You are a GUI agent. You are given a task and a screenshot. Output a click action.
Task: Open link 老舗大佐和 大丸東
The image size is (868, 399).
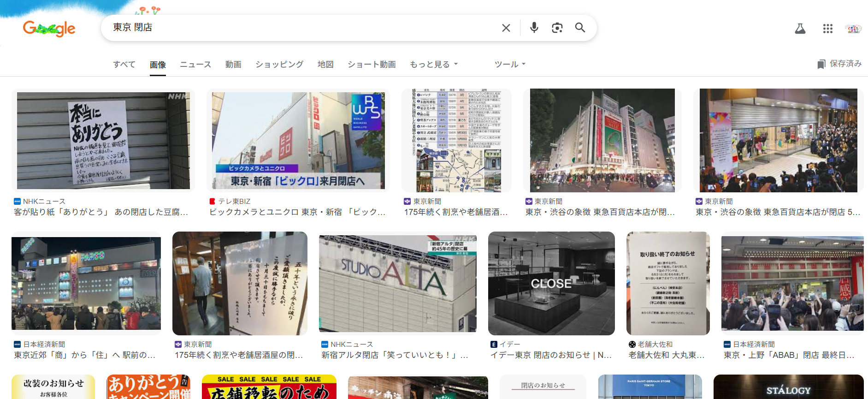pyautogui.click(x=667, y=355)
